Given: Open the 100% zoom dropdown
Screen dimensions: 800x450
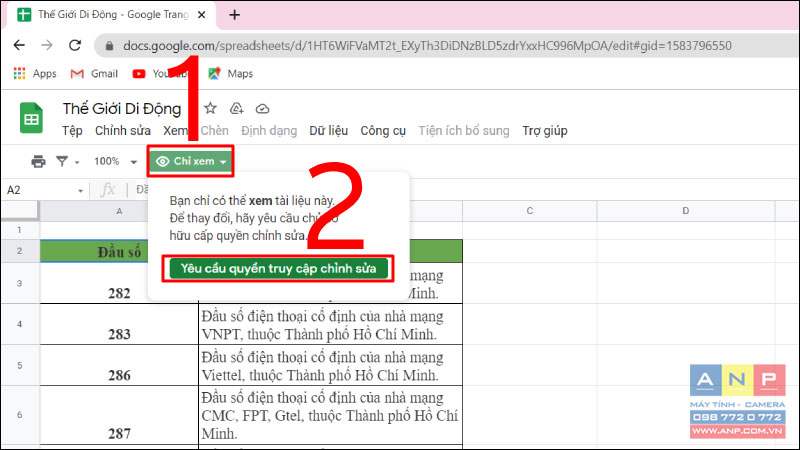Looking at the screenshot, I should (115, 161).
